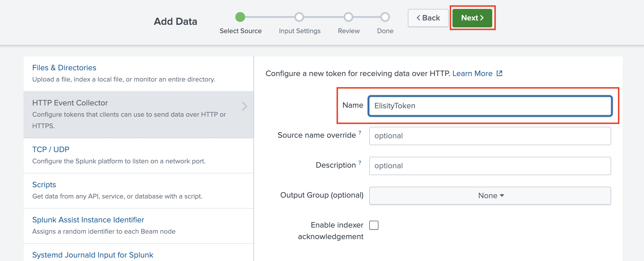Select Systemd Journald Input for Splunk

pos(93,255)
